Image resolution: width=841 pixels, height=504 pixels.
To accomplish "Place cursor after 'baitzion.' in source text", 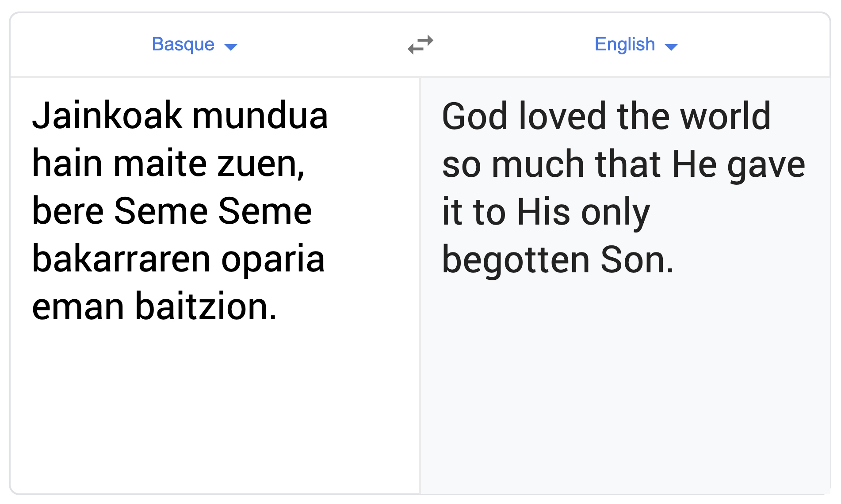I will [x=278, y=307].
